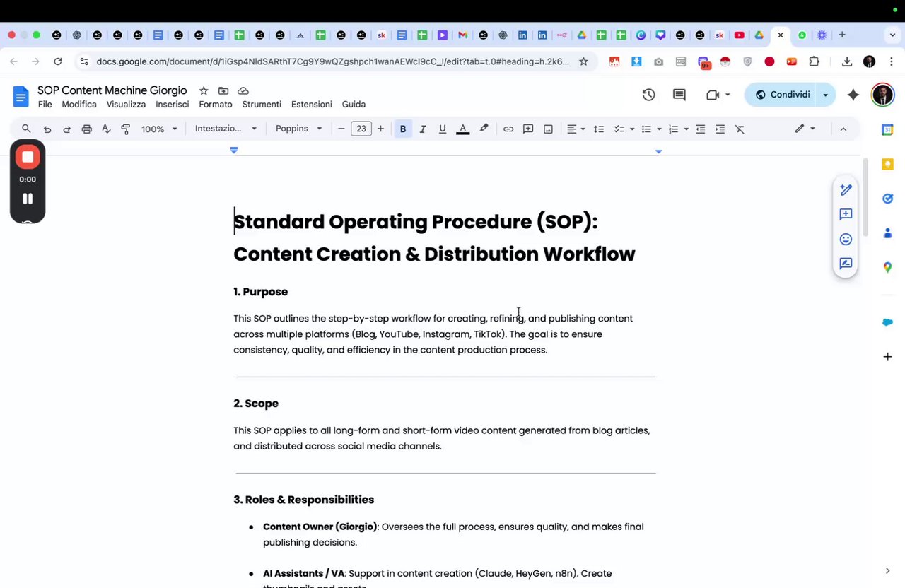The height and width of the screenshot is (588, 905).
Task: Open the highlight color picker
Action: click(484, 129)
